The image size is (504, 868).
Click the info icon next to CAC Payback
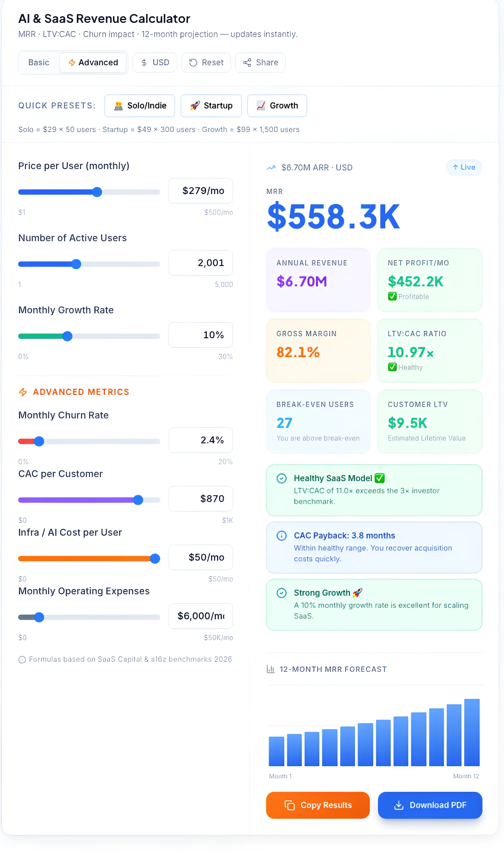281,536
